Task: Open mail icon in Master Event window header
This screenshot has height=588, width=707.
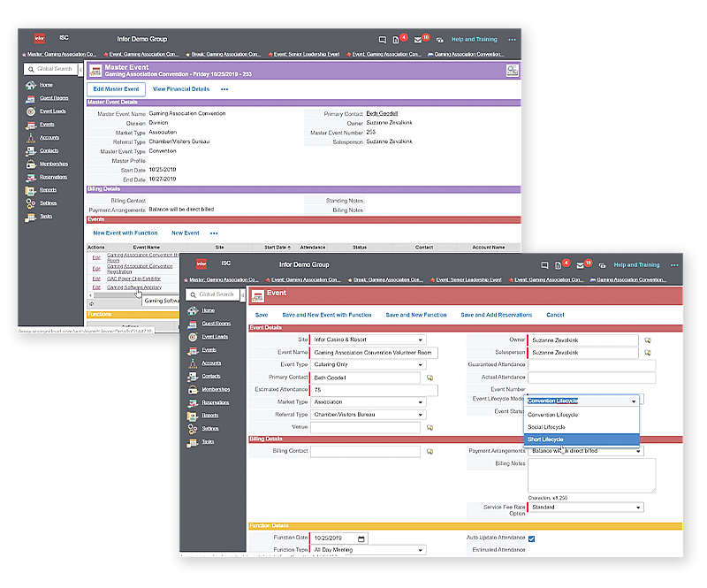Action: (418, 40)
